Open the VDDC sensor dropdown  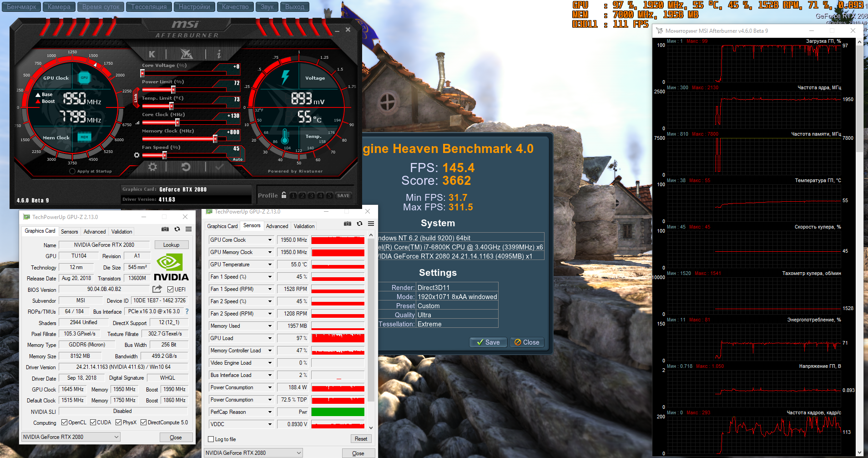270,424
